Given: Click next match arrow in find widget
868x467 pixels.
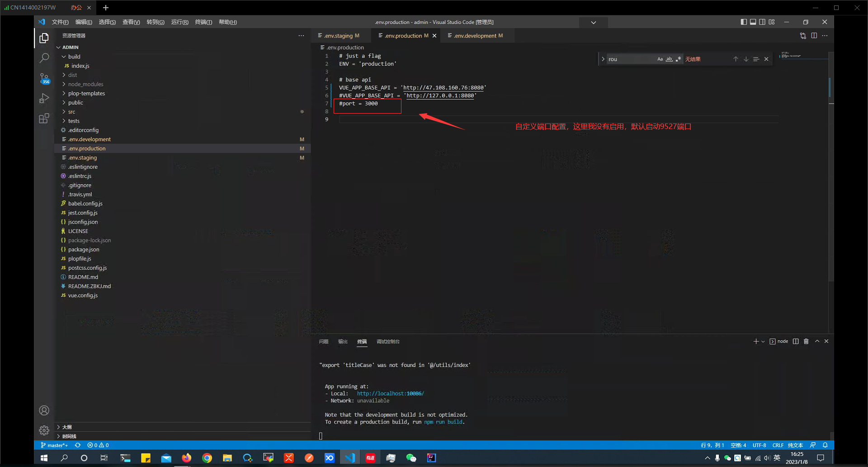Looking at the screenshot, I should point(746,59).
